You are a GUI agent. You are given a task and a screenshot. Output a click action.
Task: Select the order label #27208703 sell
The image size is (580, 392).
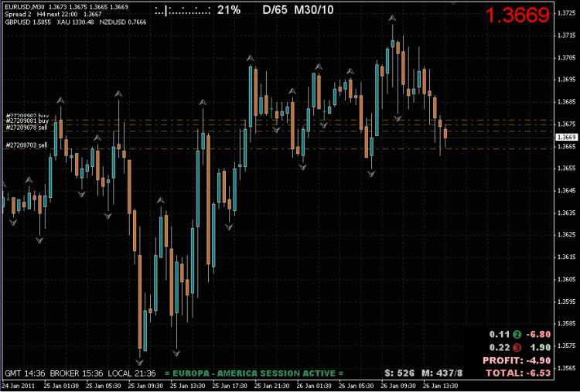click(27, 145)
